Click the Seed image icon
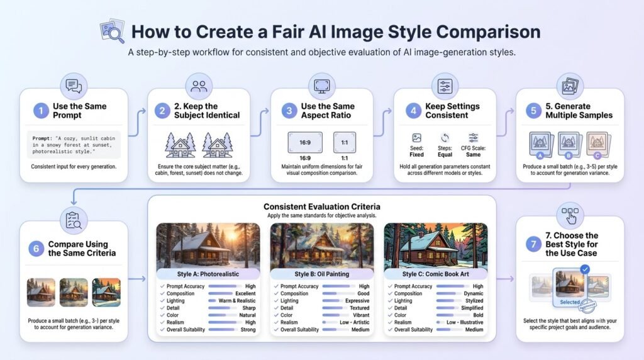The image size is (644, 360). coord(416,138)
